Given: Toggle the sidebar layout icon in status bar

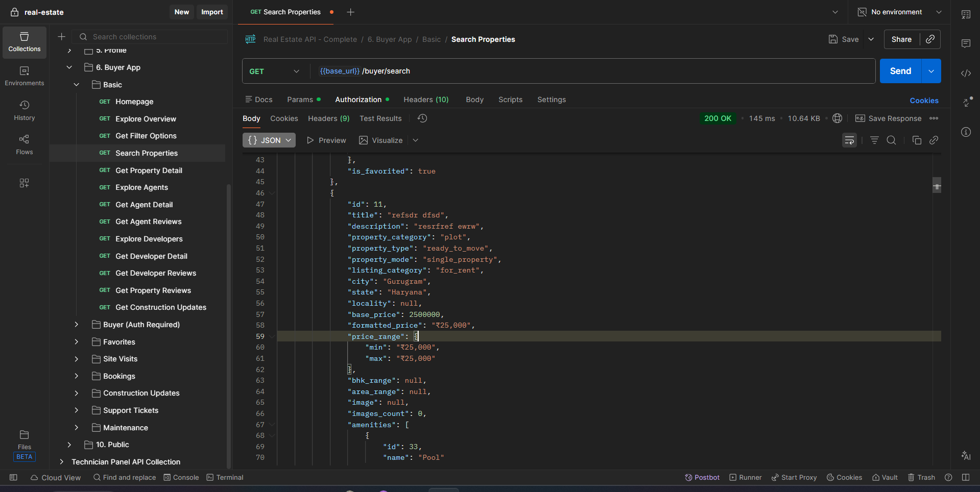Looking at the screenshot, I should 14,477.
